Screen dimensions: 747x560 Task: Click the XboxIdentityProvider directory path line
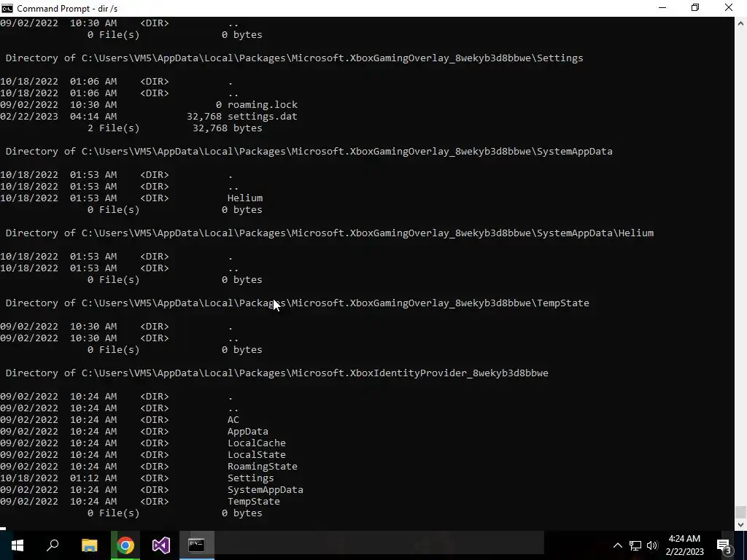point(276,373)
